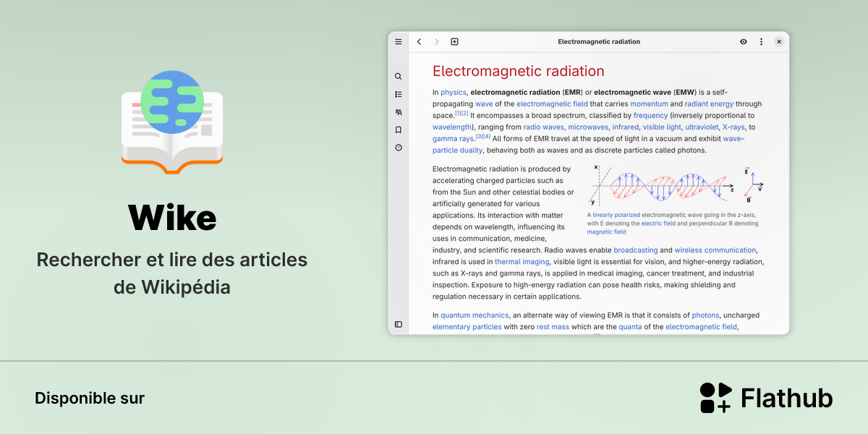The height and width of the screenshot is (434, 868).
Task: Click the Wike book-and-globe app icon
Action: click(x=172, y=122)
